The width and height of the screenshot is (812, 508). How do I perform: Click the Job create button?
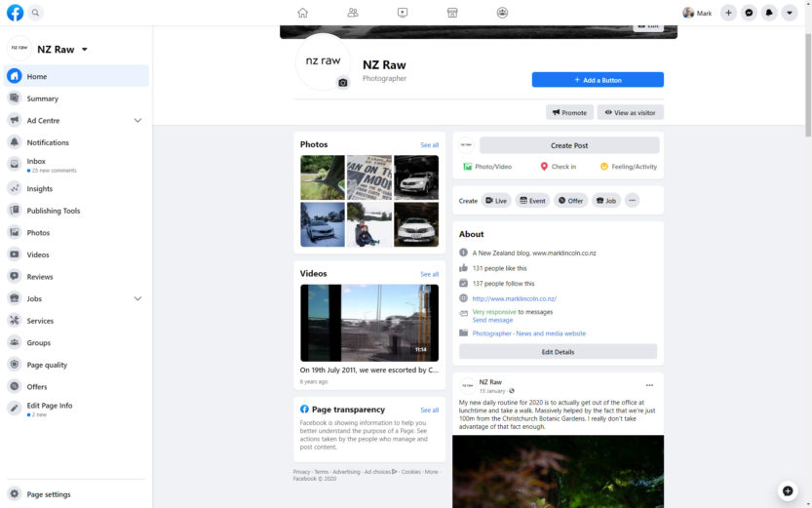tap(606, 201)
